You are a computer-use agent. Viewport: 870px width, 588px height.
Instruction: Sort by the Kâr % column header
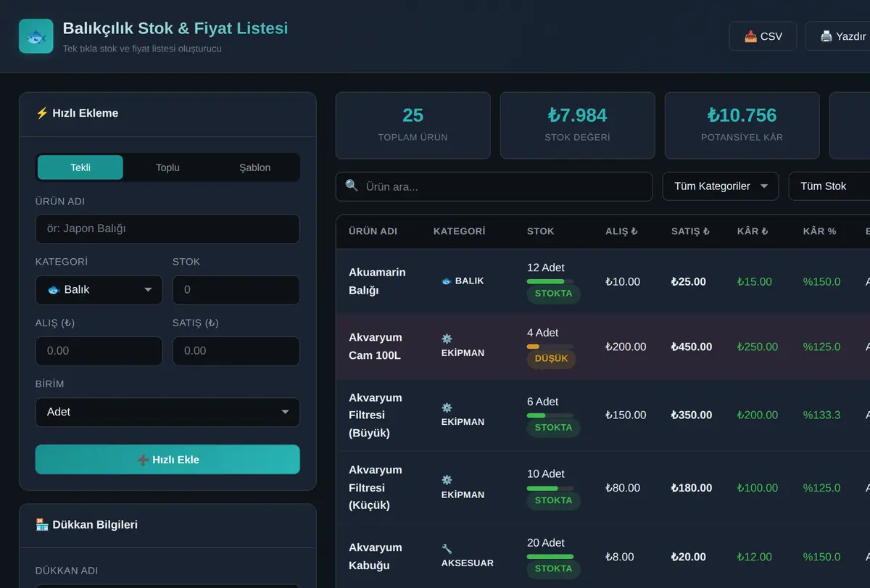click(x=819, y=231)
